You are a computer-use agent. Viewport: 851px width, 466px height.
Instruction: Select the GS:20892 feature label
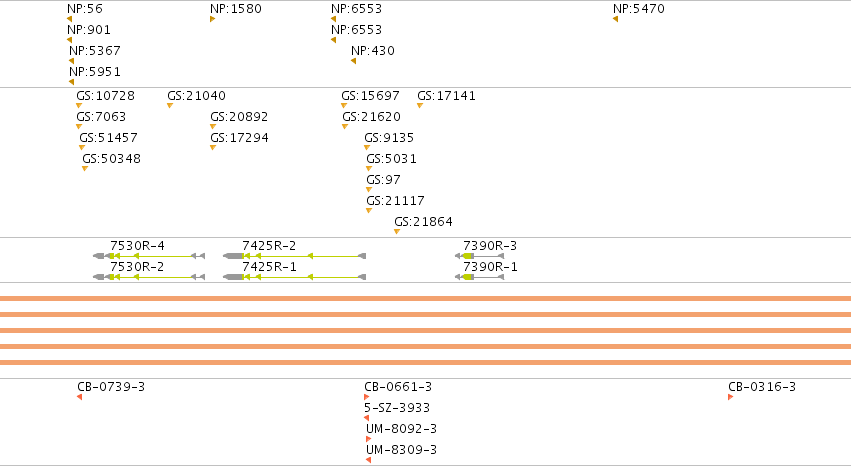click(x=239, y=117)
